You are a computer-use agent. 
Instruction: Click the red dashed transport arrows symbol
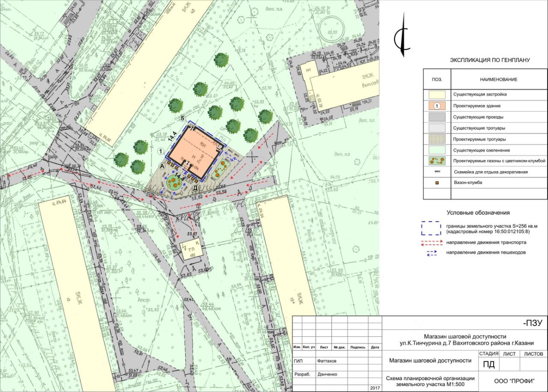point(431,243)
